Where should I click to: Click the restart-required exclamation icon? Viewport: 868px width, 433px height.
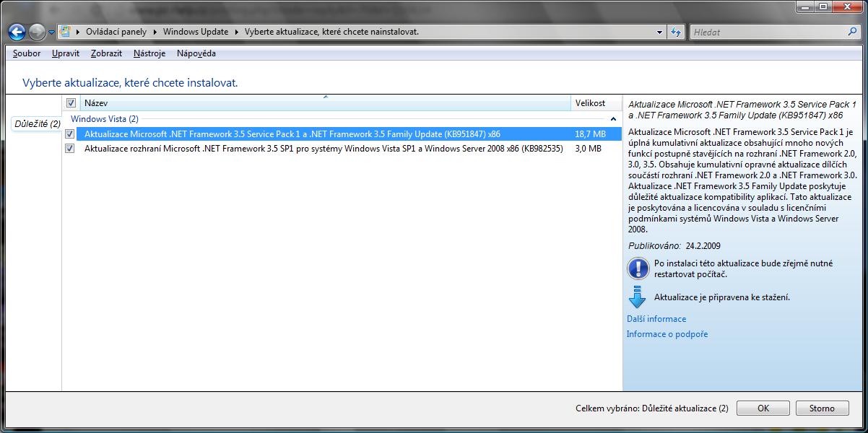tap(638, 269)
